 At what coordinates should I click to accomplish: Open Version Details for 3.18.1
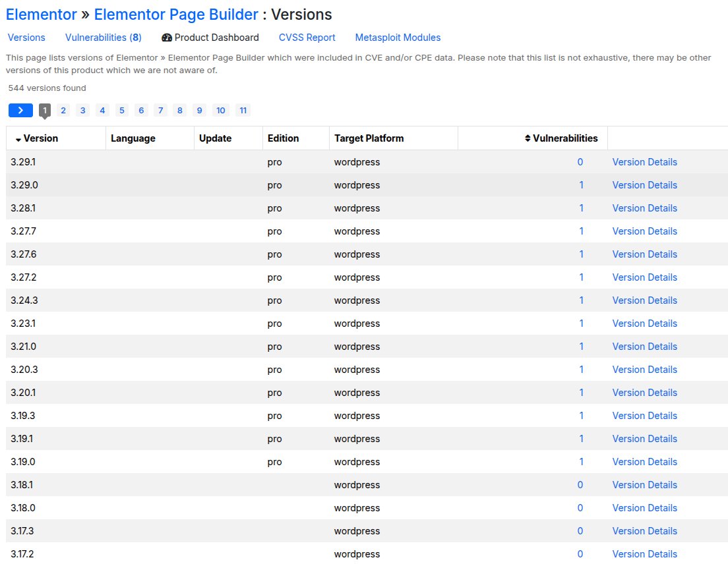tap(644, 485)
